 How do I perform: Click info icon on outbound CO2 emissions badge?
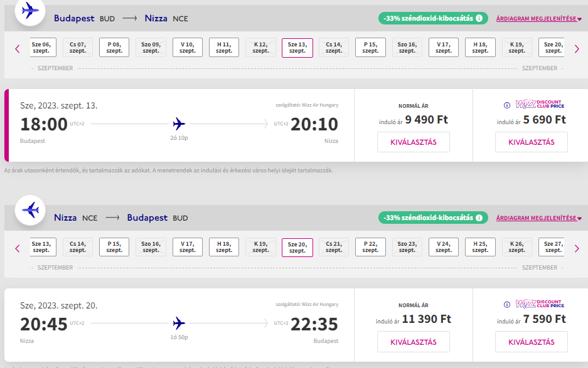tap(479, 19)
